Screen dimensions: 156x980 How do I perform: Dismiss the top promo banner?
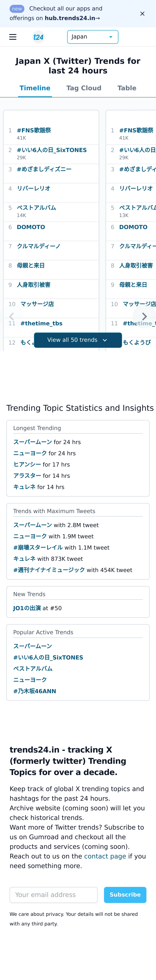pyautogui.click(x=142, y=14)
